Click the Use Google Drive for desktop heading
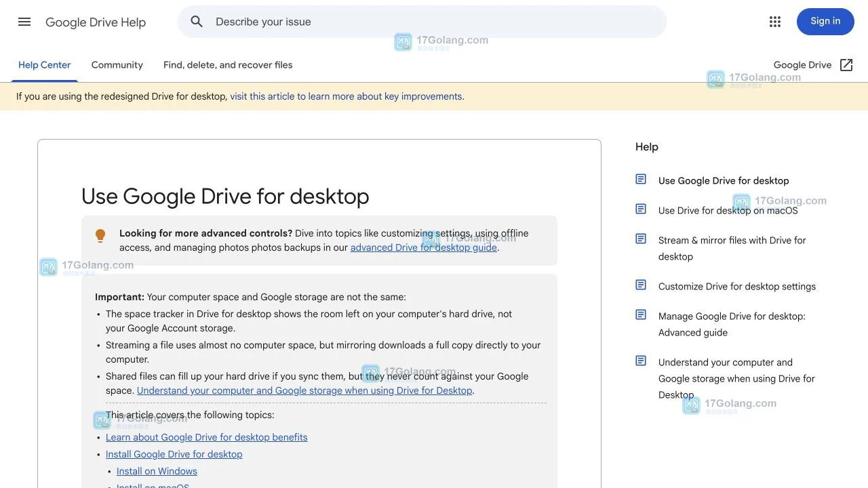This screenshot has width=868, height=488. [x=225, y=197]
